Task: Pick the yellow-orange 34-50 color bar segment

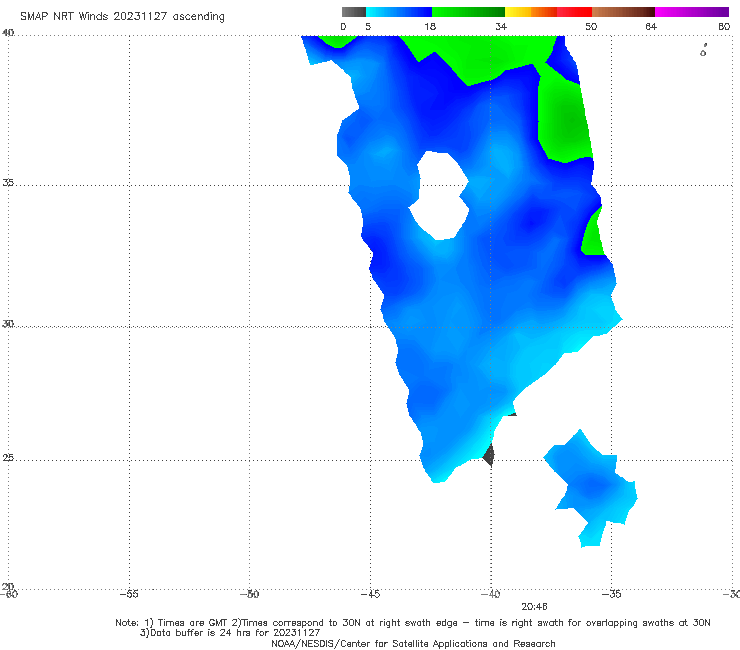Action: (548, 12)
